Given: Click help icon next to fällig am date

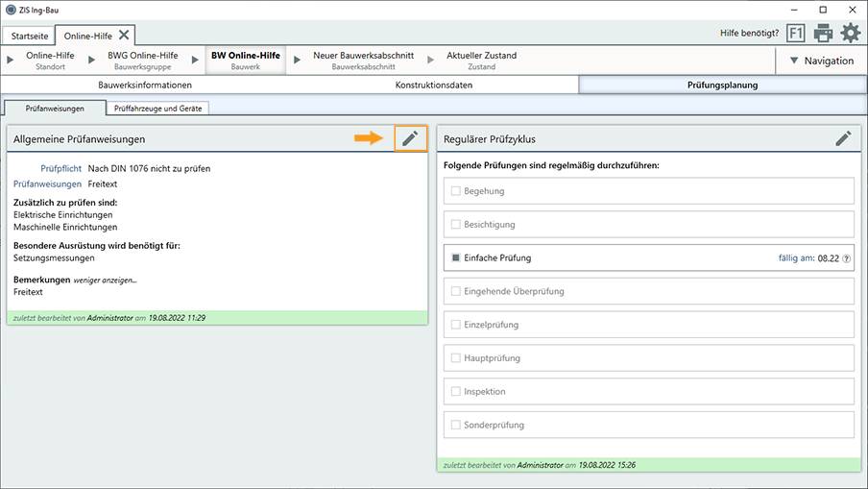Looking at the screenshot, I should [x=847, y=258].
